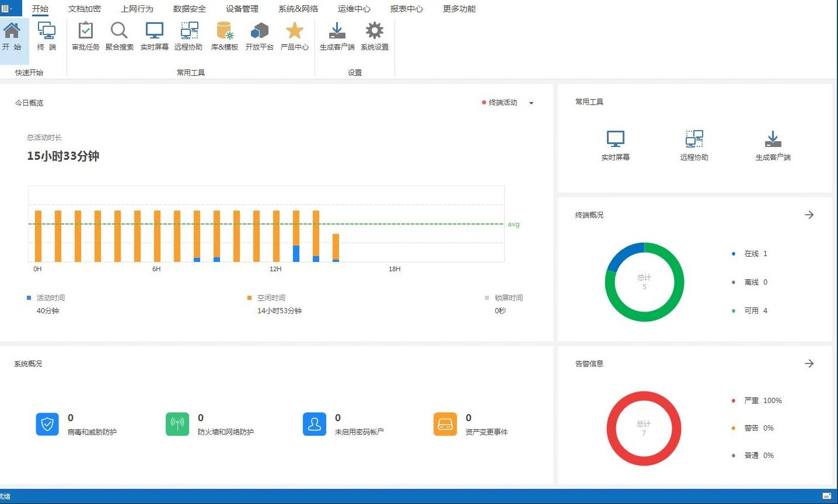The width and height of the screenshot is (838, 504).
Task: Open 系统设置 gear icon
Action: click(x=375, y=36)
